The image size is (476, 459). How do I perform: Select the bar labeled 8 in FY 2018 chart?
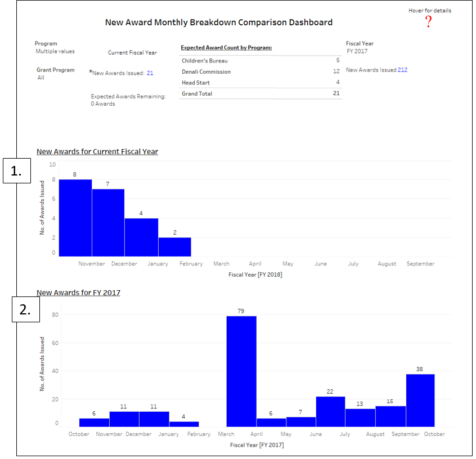[75, 218]
